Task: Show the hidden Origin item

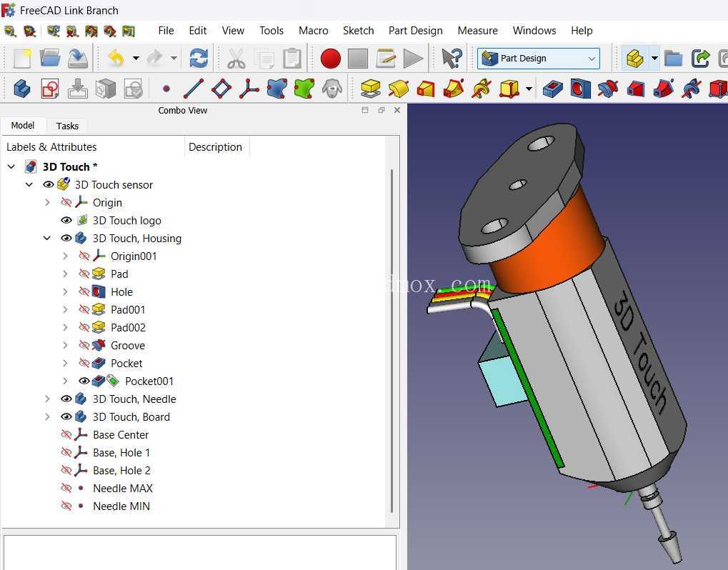Action: pos(66,203)
